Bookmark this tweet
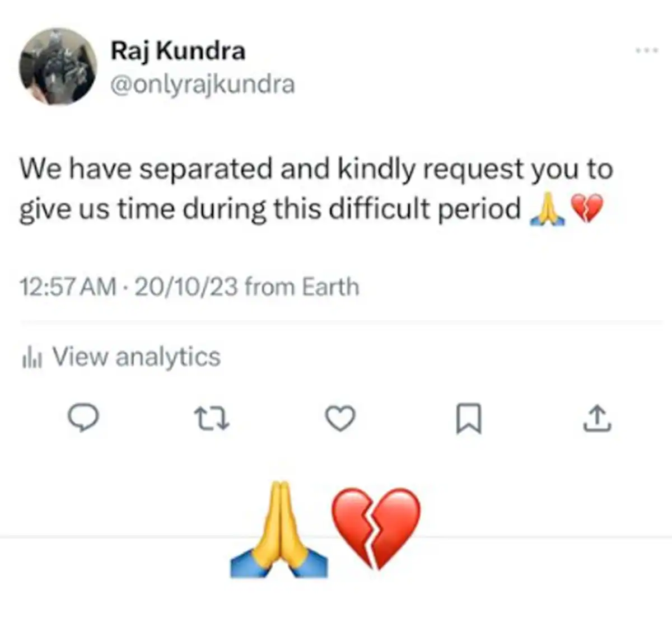The height and width of the screenshot is (618, 672). click(468, 419)
